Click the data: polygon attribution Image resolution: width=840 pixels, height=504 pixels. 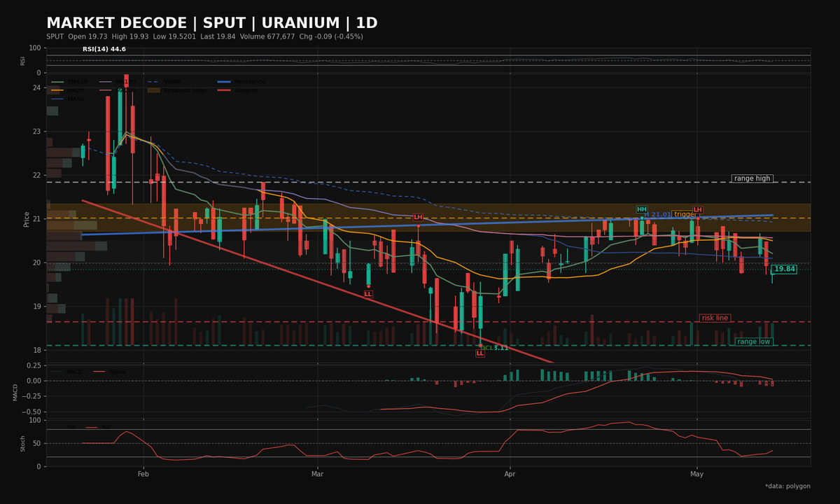tap(787, 486)
